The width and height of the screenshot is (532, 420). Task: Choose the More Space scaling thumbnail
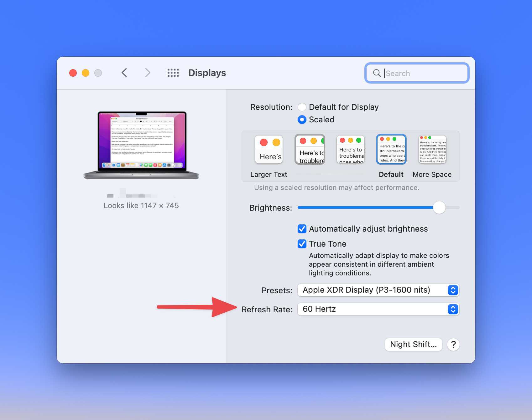coord(432,149)
